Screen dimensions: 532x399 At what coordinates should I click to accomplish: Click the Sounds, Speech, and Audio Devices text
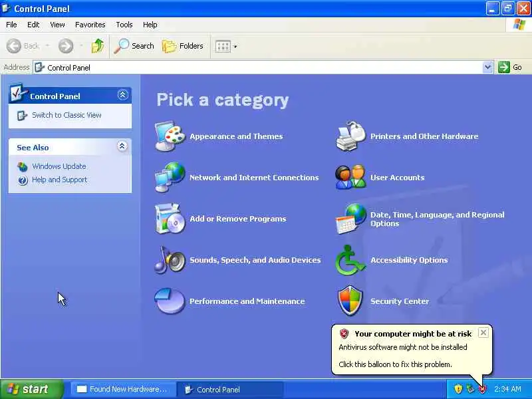255,260
